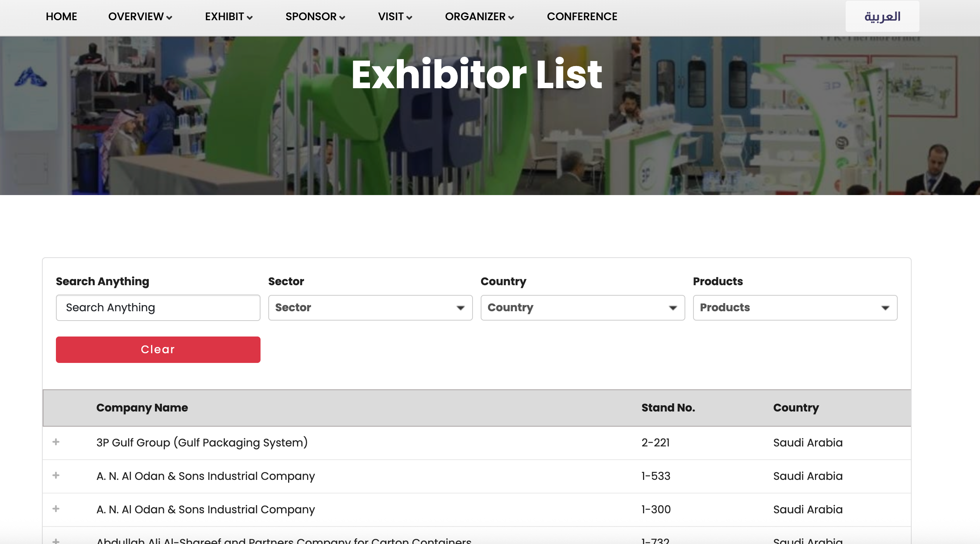980x544 pixels.
Task: Expand the stand 1-300 Al Odan row
Action: [56, 509]
